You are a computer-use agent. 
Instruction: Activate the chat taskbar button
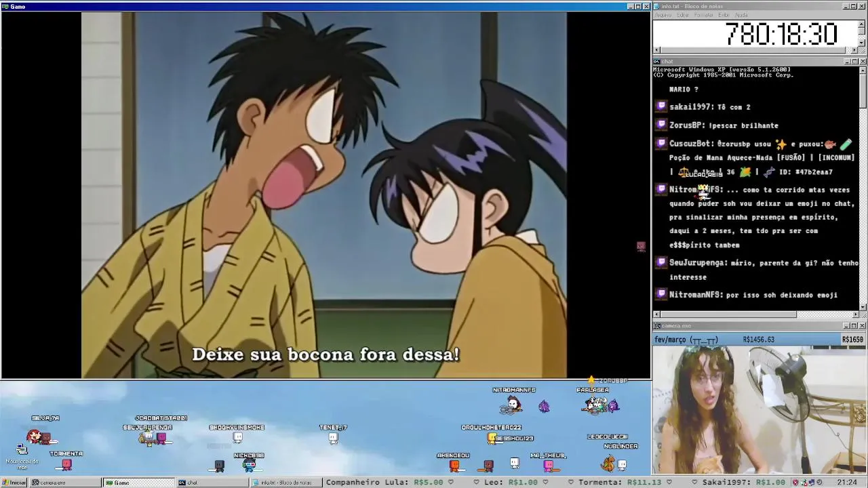click(212, 483)
